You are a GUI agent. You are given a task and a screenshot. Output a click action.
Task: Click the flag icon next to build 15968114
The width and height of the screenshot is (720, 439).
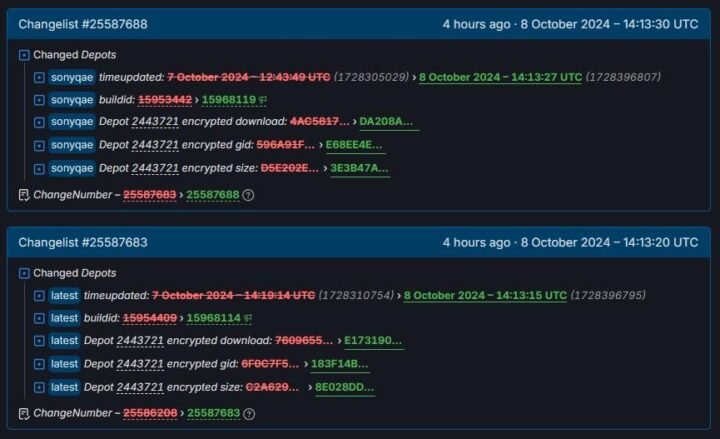pos(248,318)
